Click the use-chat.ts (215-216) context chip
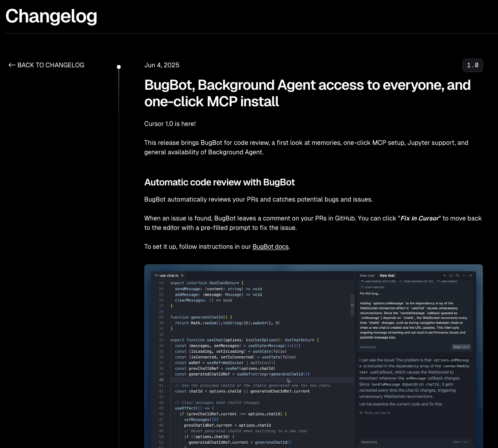Viewport: 498px width, 448px height. tap(378, 281)
